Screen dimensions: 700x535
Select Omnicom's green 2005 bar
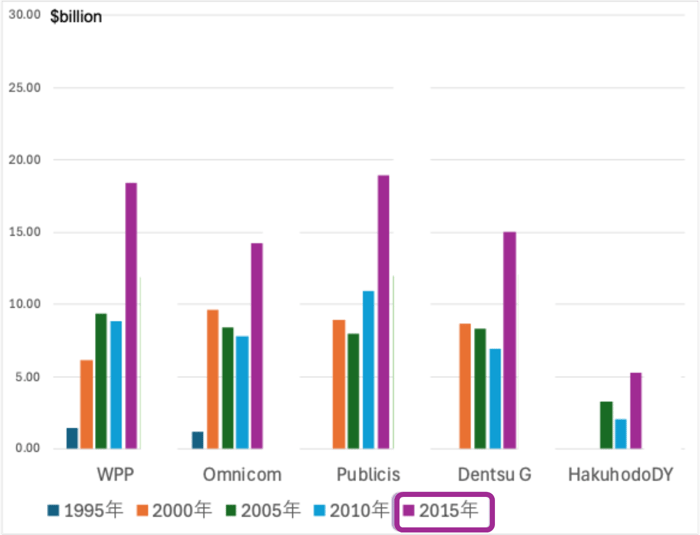click(228, 388)
